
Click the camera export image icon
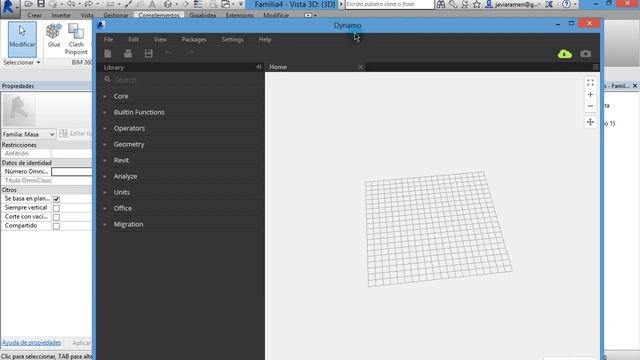click(586, 53)
